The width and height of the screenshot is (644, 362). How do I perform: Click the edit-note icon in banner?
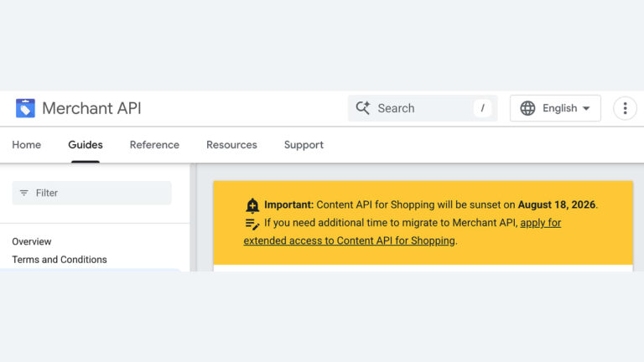coord(252,224)
